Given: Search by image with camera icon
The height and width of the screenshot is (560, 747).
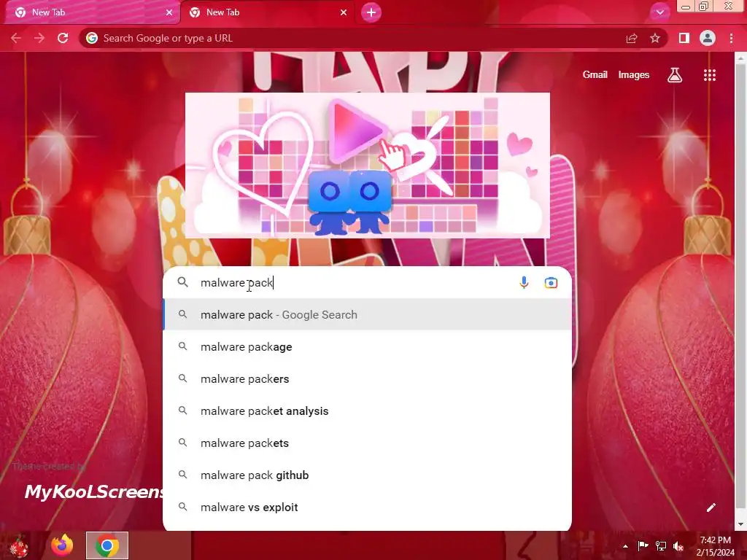Looking at the screenshot, I should 551,282.
